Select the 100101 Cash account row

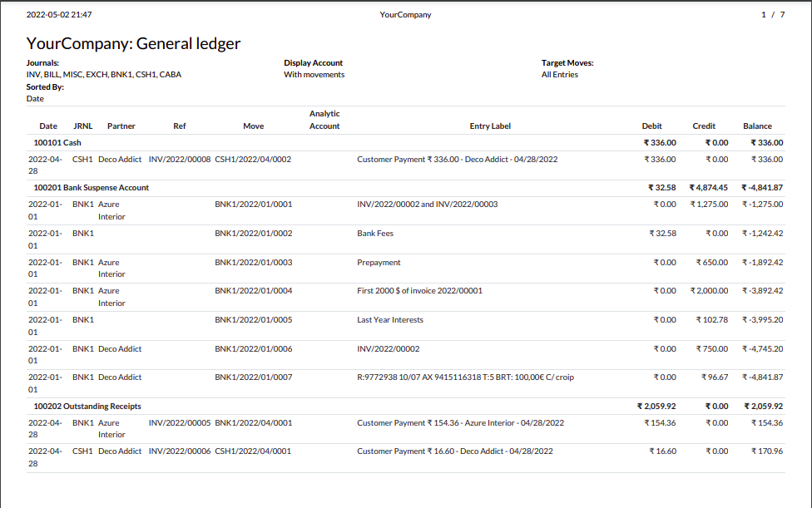[57, 143]
